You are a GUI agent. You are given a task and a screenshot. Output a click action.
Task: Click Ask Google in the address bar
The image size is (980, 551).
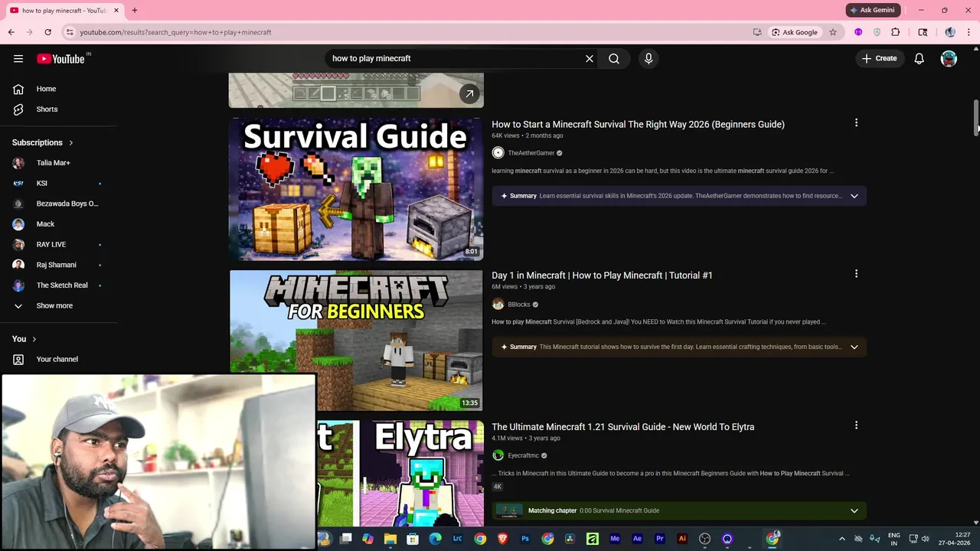click(x=795, y=32)
